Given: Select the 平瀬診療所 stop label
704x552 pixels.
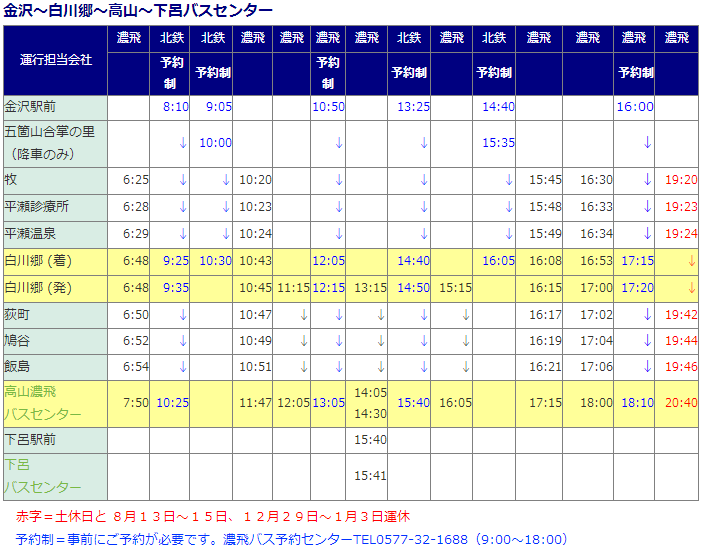Looking at the screenshot, I should pyautogui.click(x=36, y=206).
